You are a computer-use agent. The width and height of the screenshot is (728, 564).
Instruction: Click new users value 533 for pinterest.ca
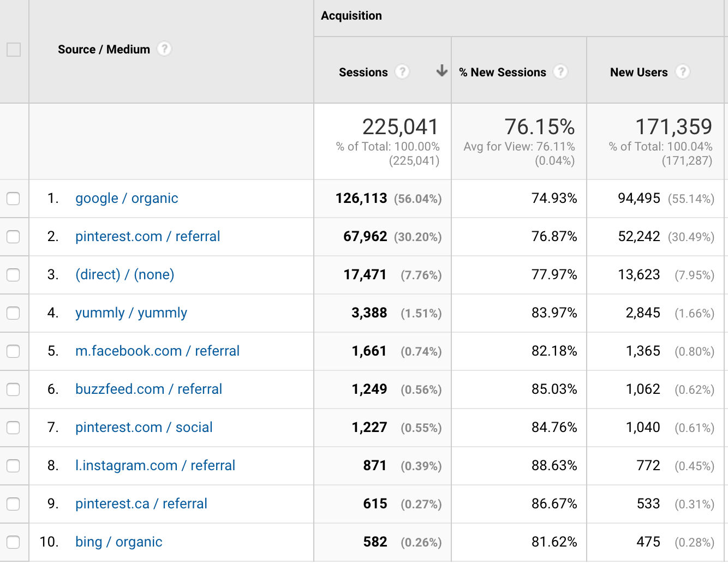point(648,504)
